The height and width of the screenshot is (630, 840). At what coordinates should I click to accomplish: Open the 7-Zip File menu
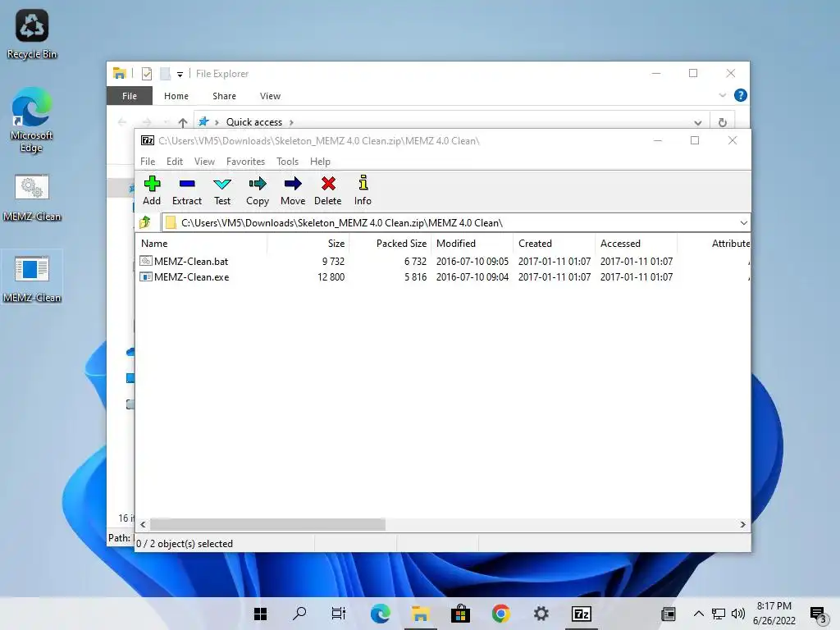point(148,162)
